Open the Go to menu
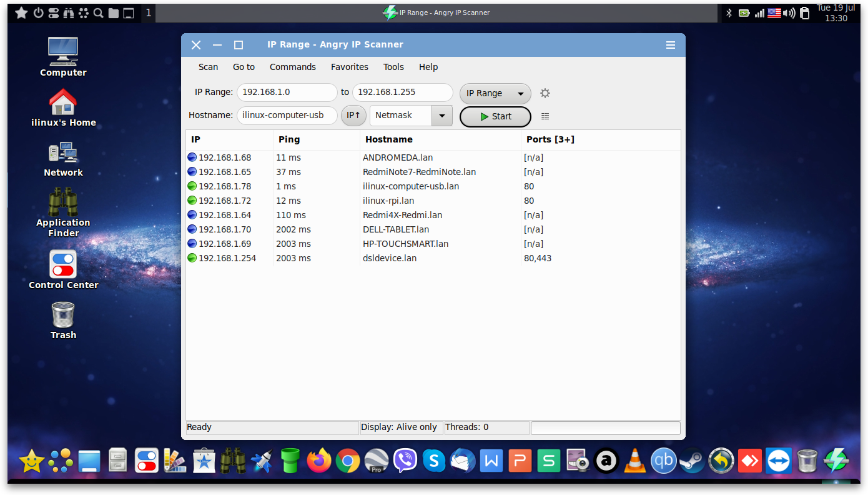This screenshot has height=495, width=868. [244, 67]
